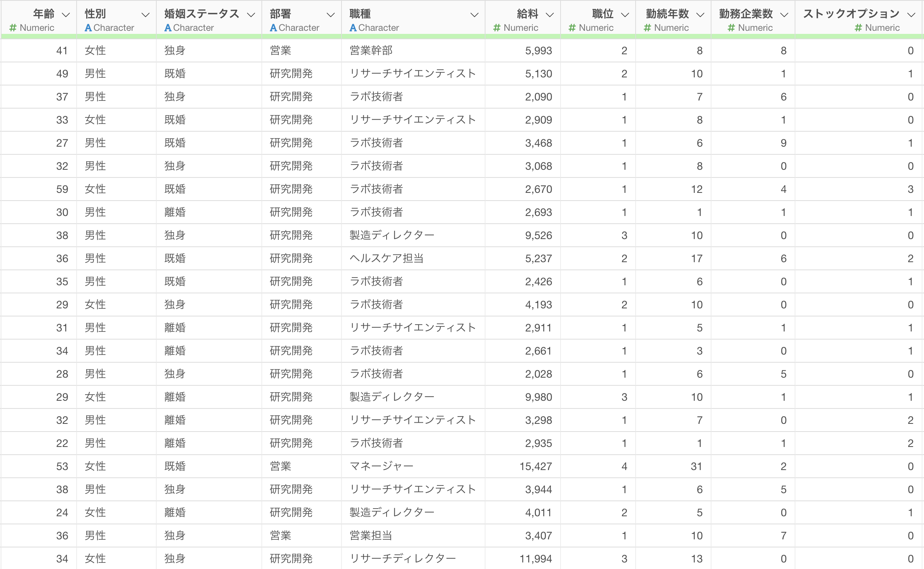Viewport: 924px width, 569px height.
Task: Click the job cell 営業担当
Action: pos(413,536)
